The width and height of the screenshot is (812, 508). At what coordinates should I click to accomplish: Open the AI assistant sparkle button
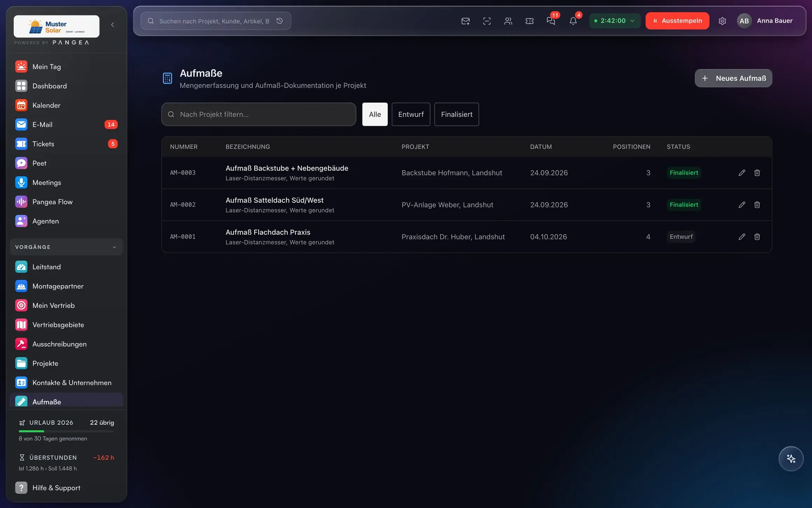point(791,459)
